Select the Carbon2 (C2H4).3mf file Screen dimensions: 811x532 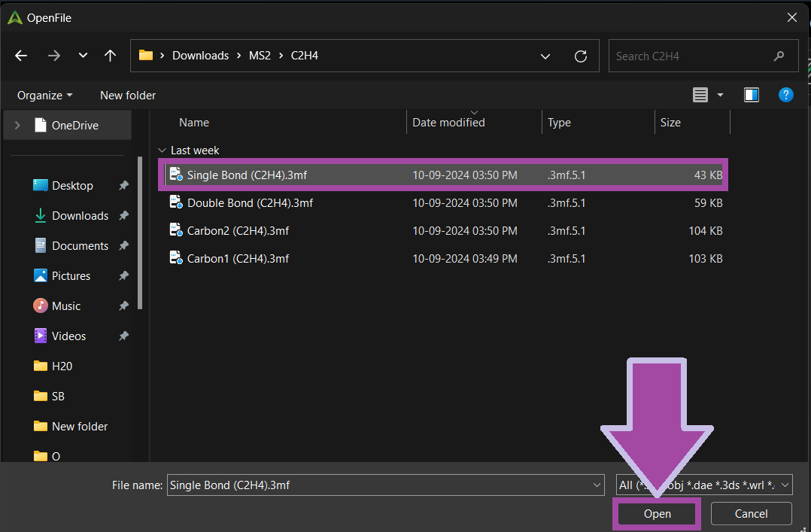238,231
